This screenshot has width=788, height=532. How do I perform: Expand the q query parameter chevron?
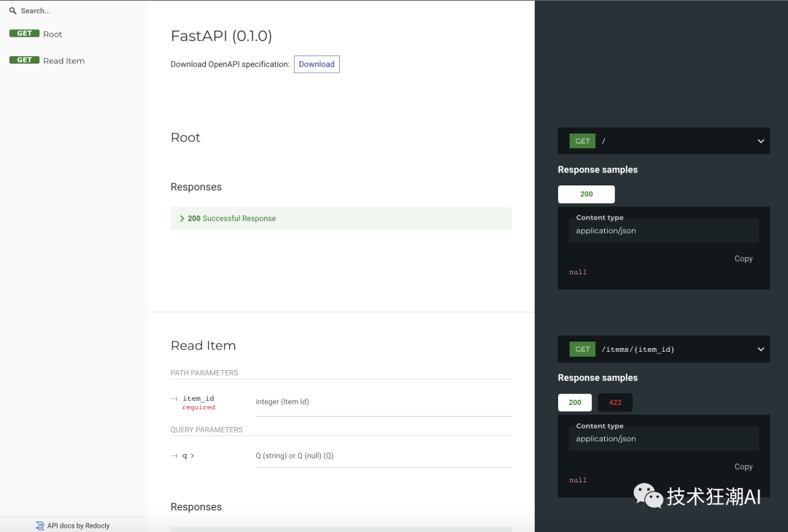tap(193, 455)
